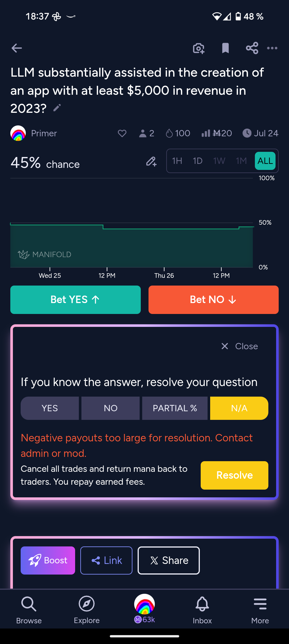Tap the back arrow icon
This screenshot has width=289, height=644.
(x=17, y=48)
